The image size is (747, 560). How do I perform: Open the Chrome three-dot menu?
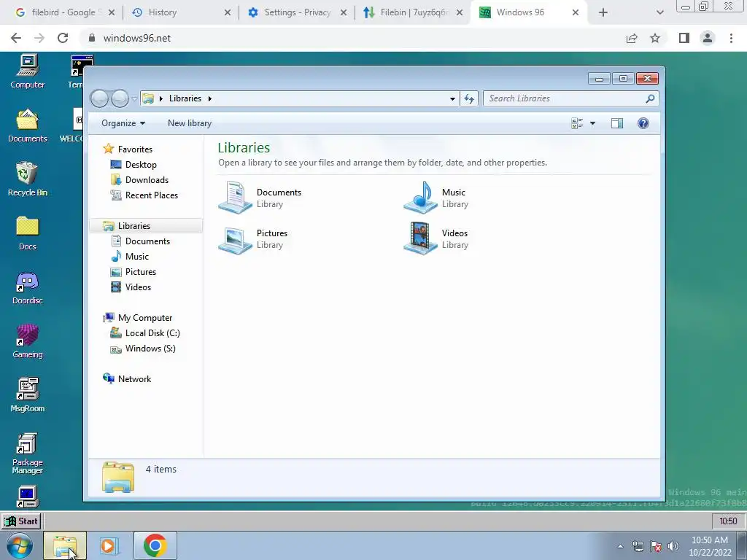pos(731,38)
